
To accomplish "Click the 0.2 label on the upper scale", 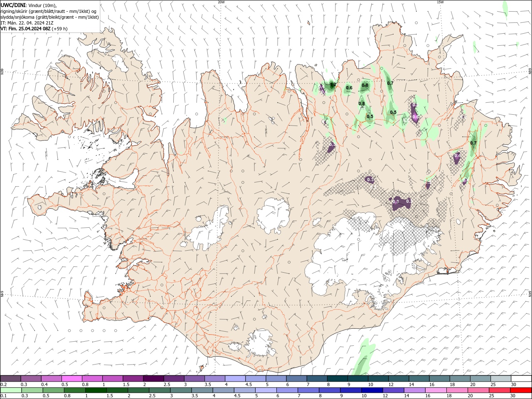I will click(3, 384).
